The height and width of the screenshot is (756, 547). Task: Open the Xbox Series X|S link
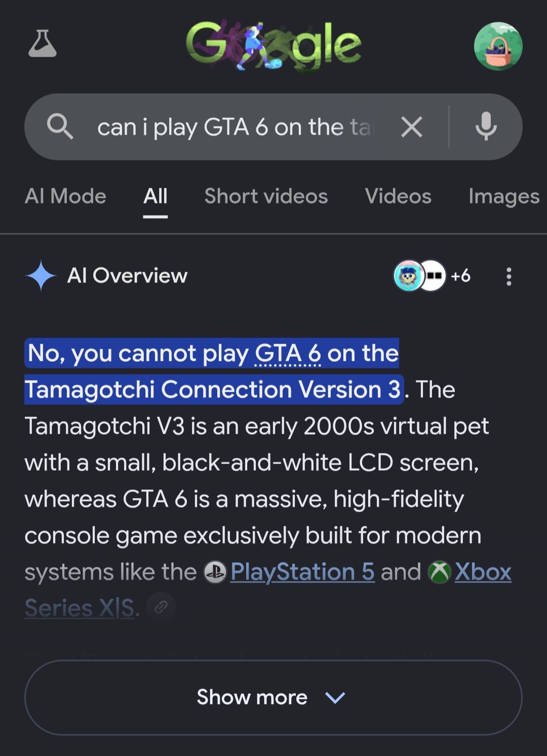point(268,590)
